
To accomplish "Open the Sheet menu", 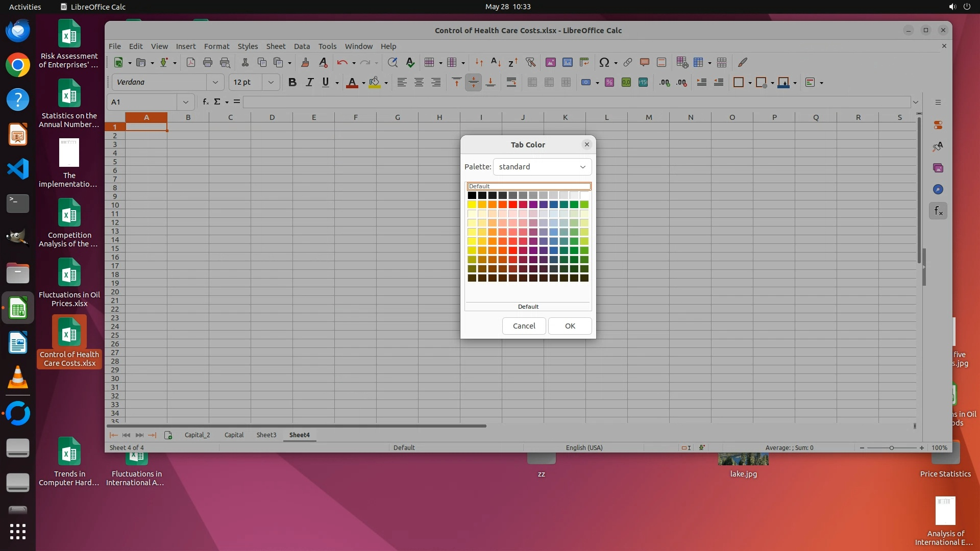I will tap(276, 46).
